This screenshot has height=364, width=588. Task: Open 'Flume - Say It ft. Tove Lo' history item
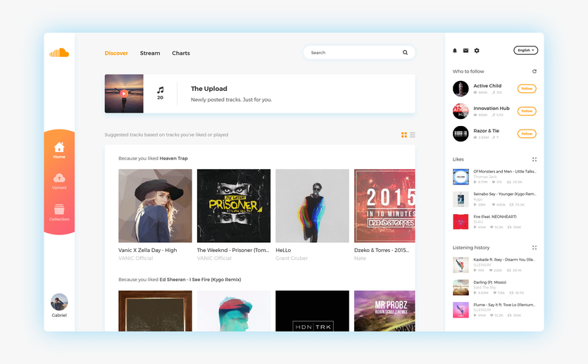[x=504, y=305]
